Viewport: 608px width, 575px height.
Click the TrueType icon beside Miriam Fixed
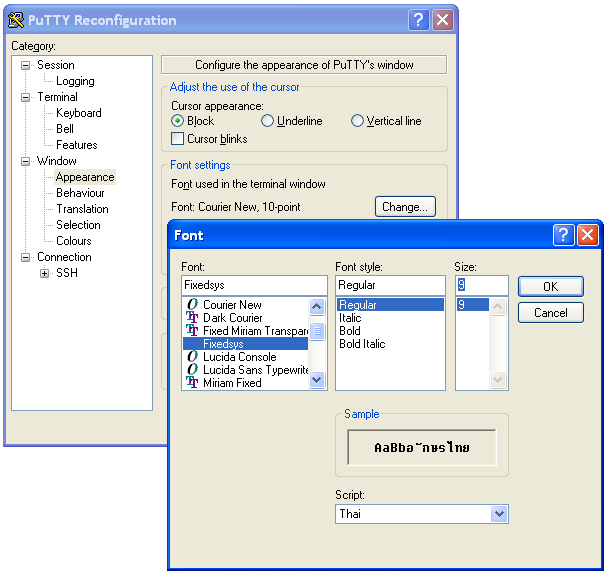coord(192,382)
